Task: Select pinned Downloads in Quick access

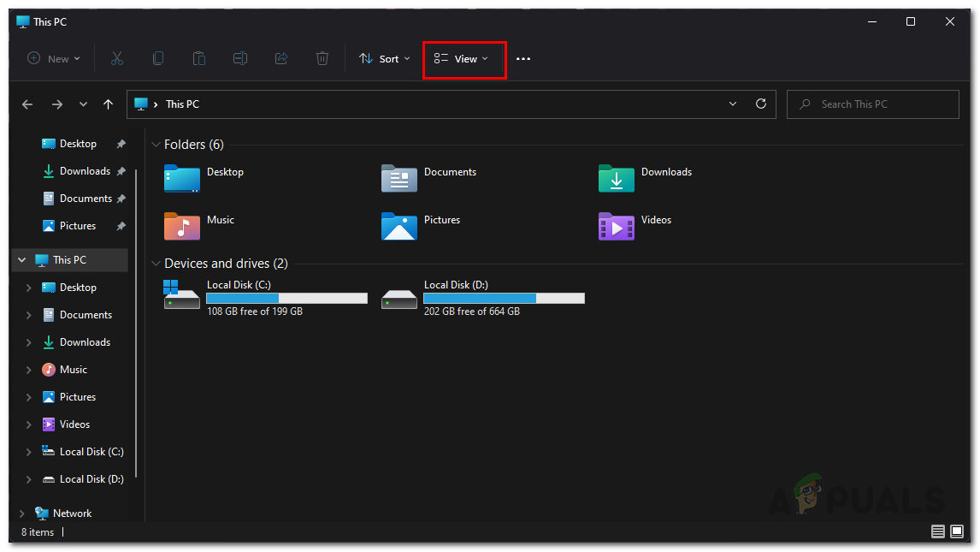Action: (84, 171)
